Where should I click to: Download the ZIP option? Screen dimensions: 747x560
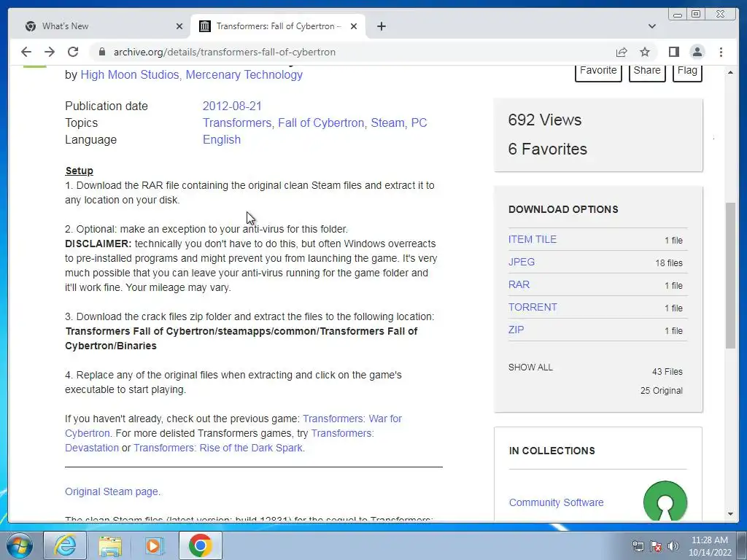pos(516,330)
